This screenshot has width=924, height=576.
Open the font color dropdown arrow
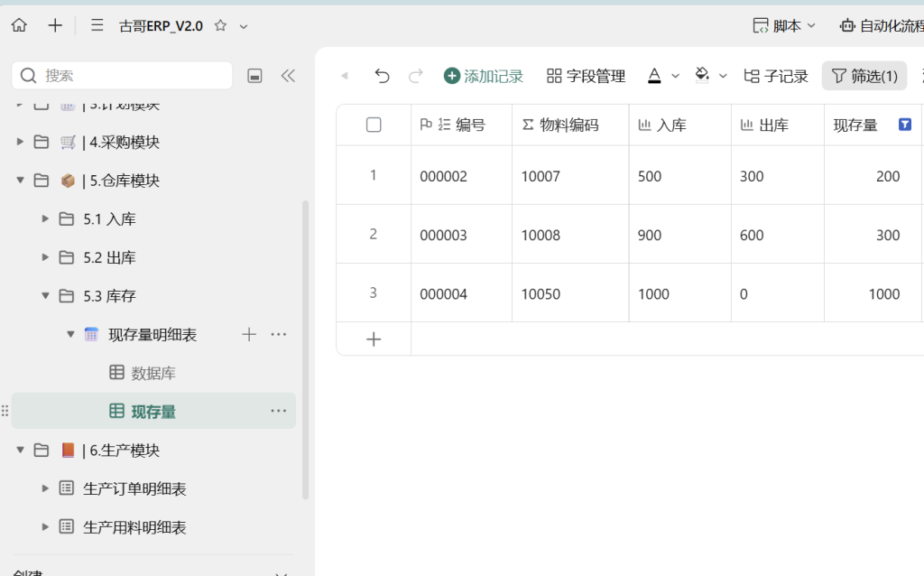(675, 76)
